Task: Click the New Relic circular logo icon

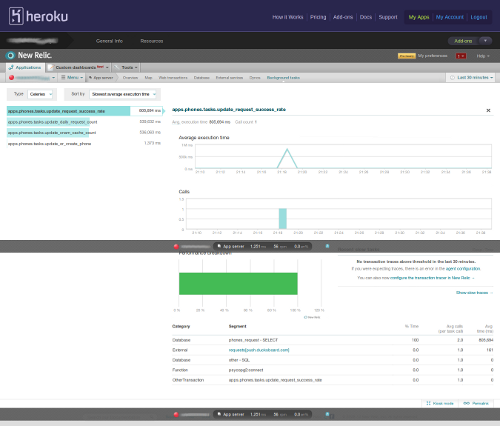Action: click(11, 55)
